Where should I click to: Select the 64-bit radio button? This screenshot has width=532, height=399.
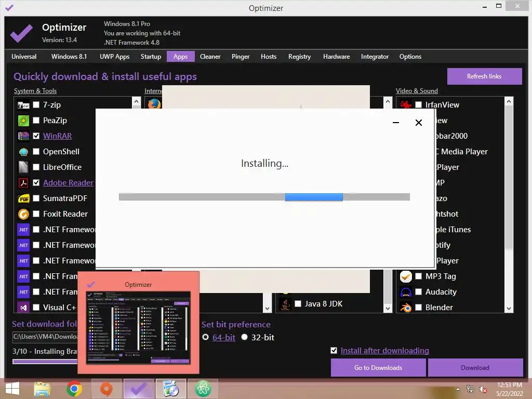coord(205,337)
